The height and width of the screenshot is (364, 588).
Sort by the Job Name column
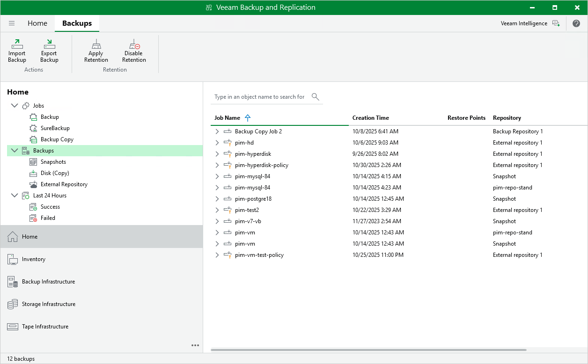point(227,118)
